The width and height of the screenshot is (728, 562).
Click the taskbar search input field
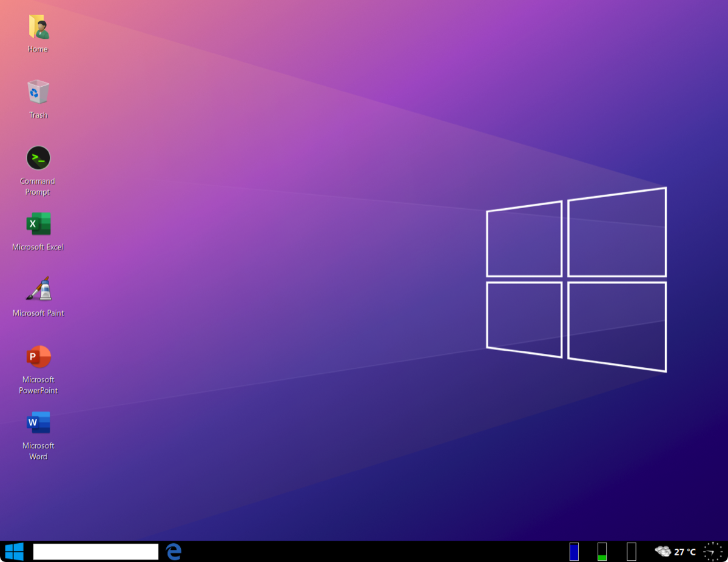96,552
